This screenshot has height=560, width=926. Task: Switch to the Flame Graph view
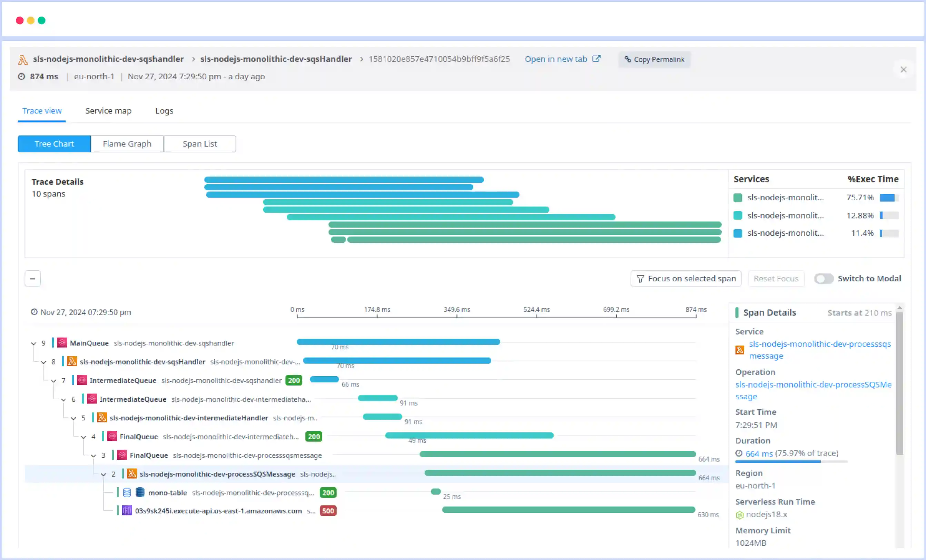(127, 144)
